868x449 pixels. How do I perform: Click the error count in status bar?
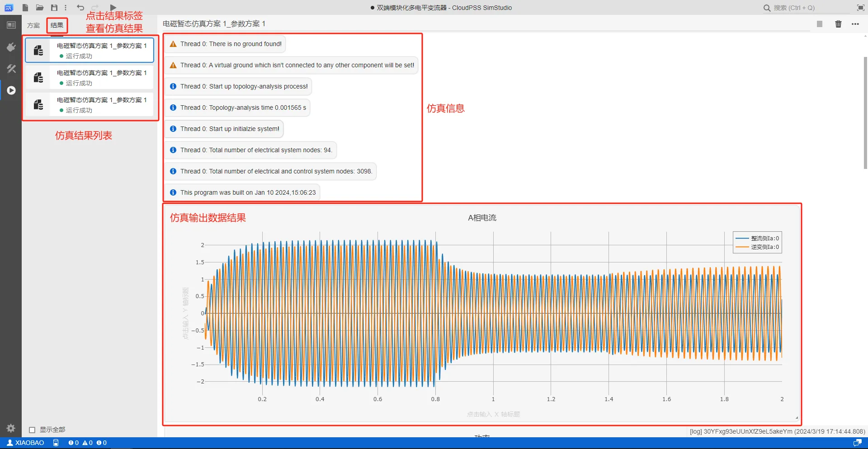tap(73, 443)
